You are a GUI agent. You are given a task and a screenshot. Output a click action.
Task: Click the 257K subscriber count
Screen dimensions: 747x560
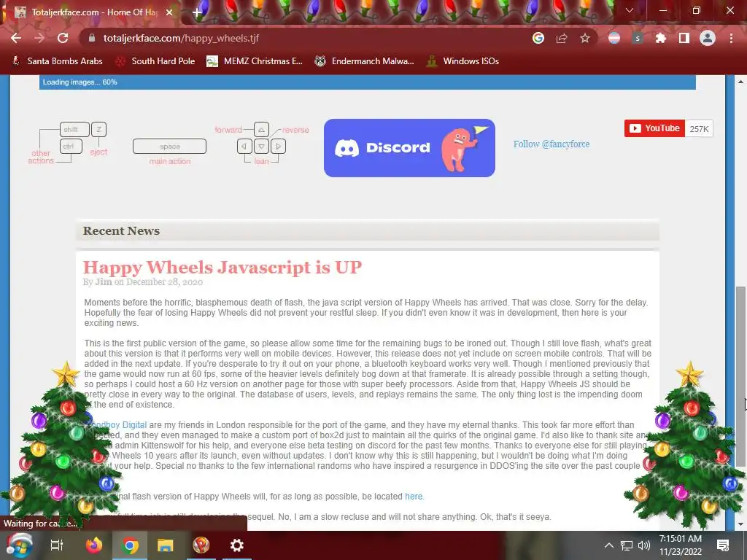click(699, 129)
